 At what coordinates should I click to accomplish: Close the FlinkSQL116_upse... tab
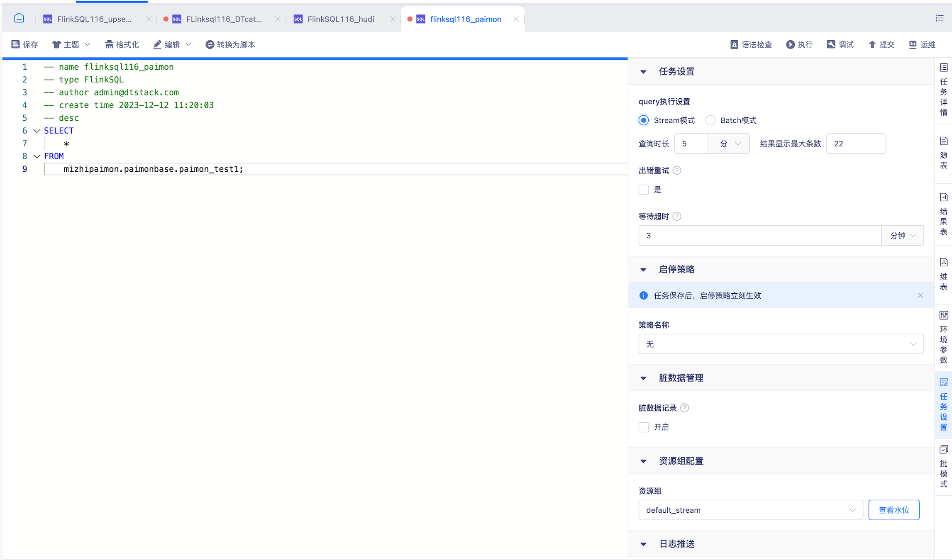click(148, 19)
